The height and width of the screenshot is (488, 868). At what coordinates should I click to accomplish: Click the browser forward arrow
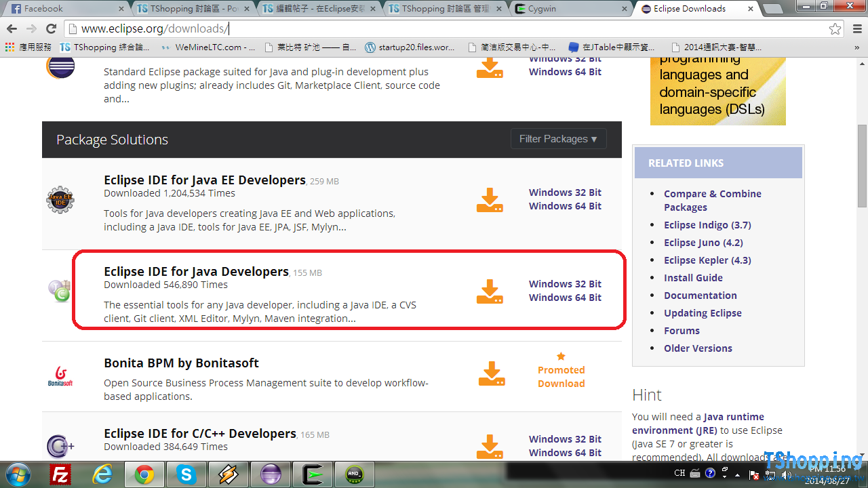pos(31,29)
